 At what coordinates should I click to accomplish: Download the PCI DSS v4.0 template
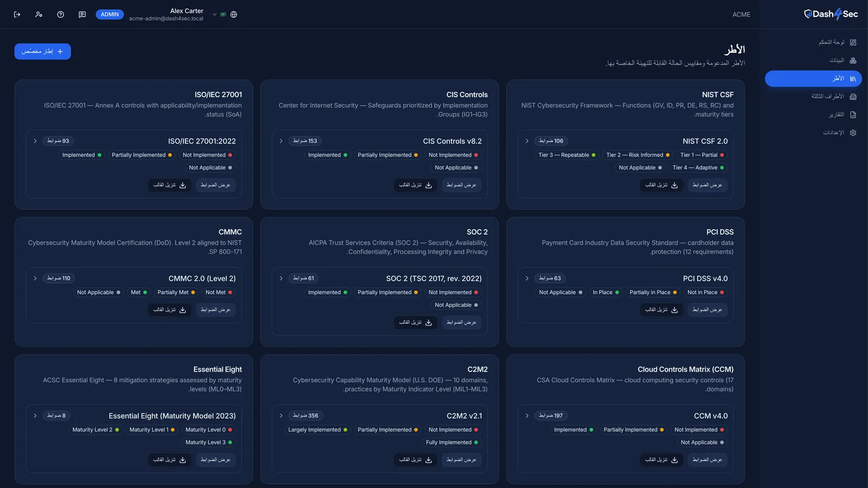pyautogui.click(x=661, y=310)
